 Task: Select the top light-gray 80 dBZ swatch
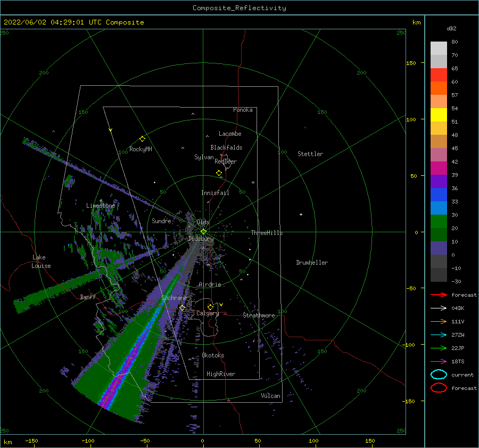tap(439, 48)
